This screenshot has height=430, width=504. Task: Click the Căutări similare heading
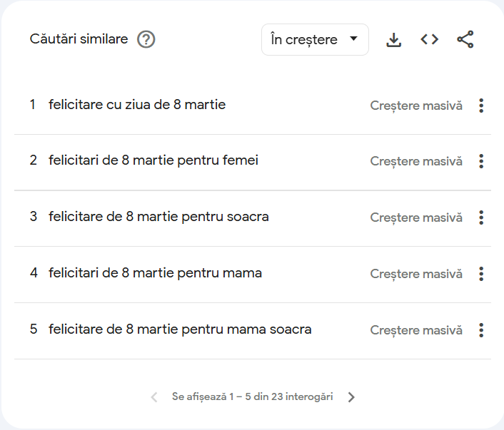(x=79, y=39)
